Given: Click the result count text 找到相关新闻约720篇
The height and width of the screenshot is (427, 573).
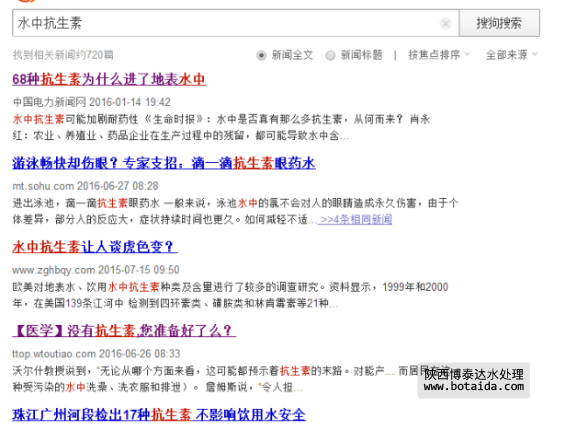Looking at the screenshot, I should 63,55.
